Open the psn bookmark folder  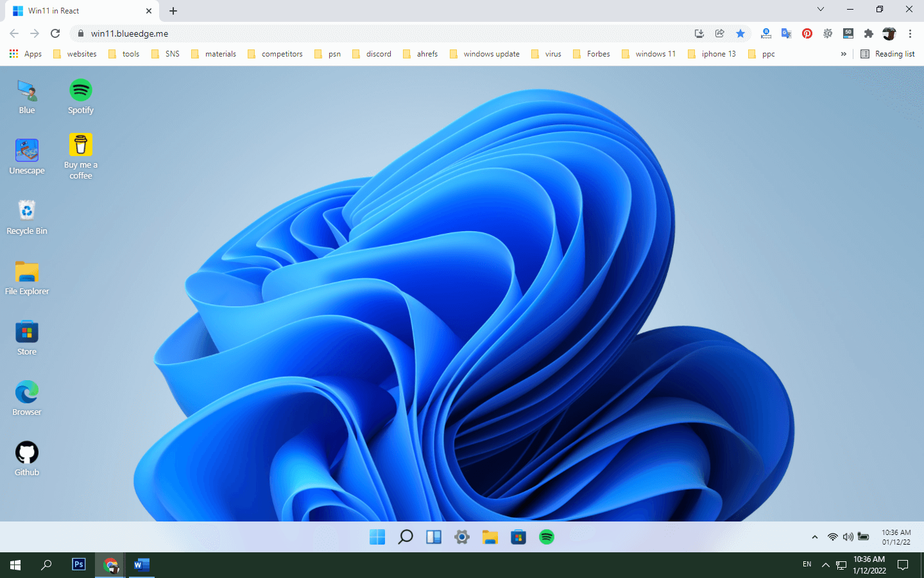click(328, 54)
